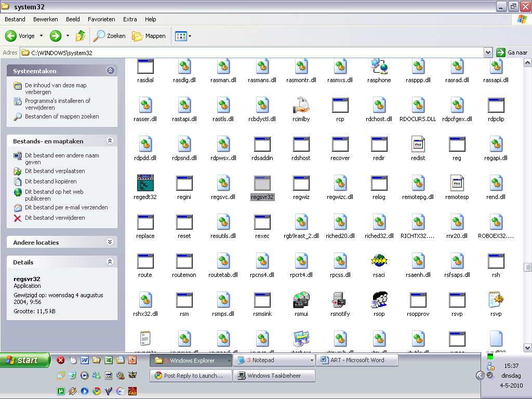The image size is (532, 399).
Task: Open the Beeld menu
Action: 73,19
